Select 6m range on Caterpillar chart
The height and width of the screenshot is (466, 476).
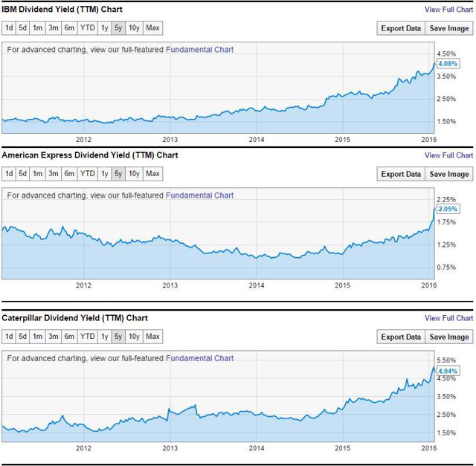click(69, 337)
